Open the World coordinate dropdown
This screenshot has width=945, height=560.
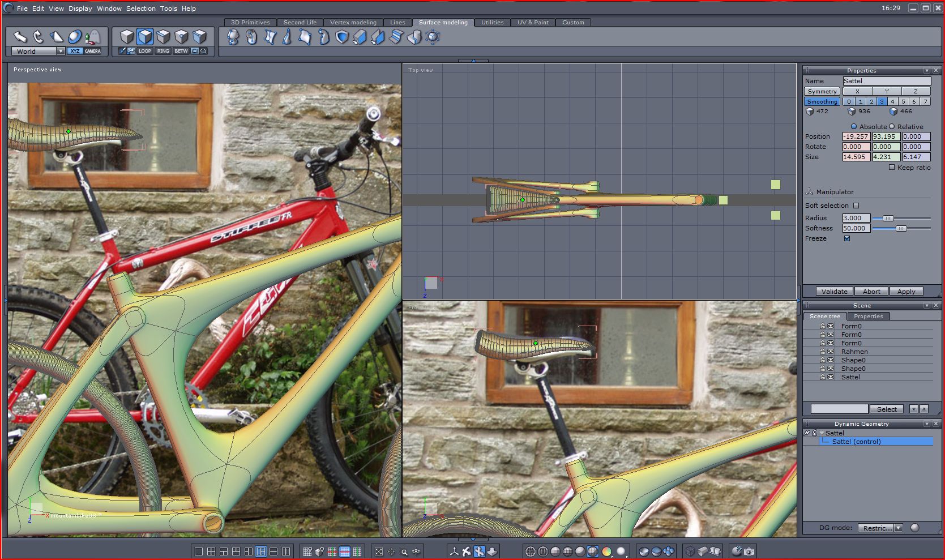click(61, 51)
